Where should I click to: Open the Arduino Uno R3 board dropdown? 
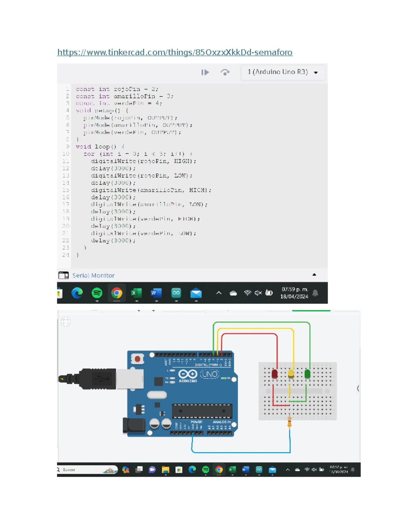pyautogui.click(x=282, y=72)
